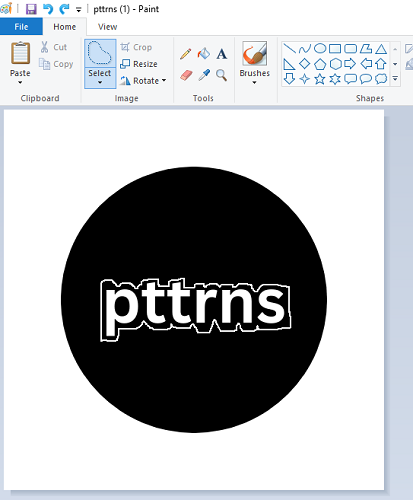Select the Cloud callout shape
The image size is (413, 500).
(381, 79)
